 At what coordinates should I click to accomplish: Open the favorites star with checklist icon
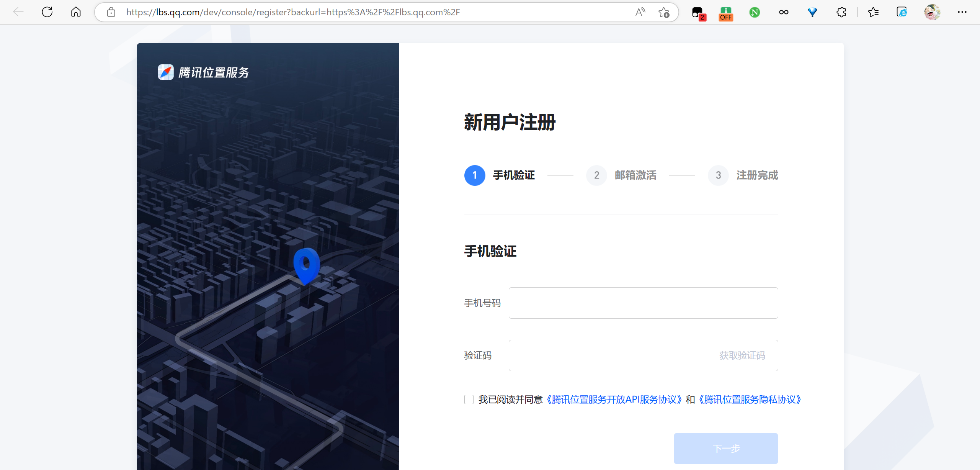pos(874,12)
